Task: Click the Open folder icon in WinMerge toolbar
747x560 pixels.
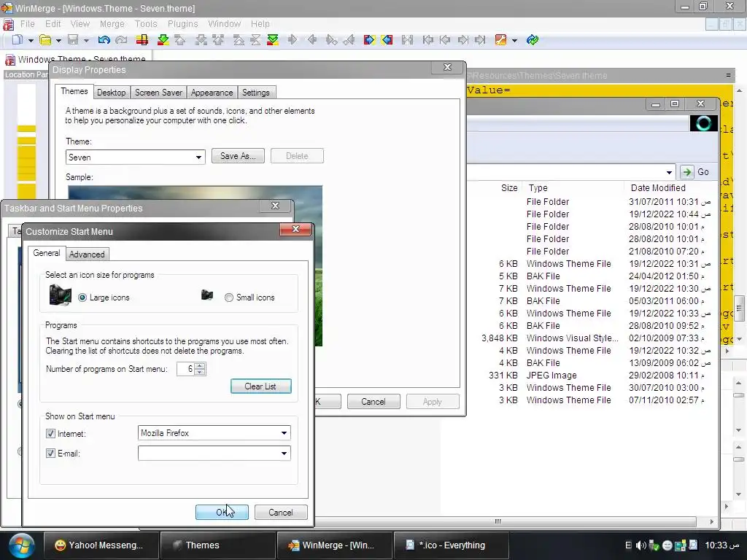Action: pyautogui.click(x=45, y=40)
